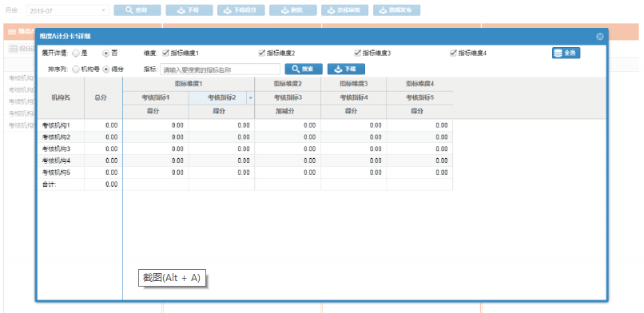Uncheck the 指标维度4 checkbox
Viewport: 644px width, 313px height.
(453, 53)
